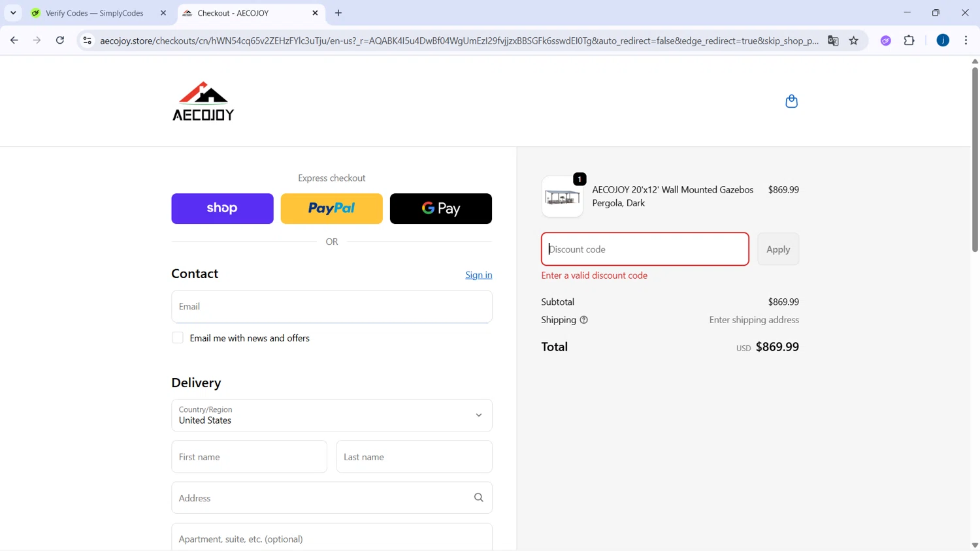Switch to Verify Codes SimplyCodes tab

[x=95, y=13]
